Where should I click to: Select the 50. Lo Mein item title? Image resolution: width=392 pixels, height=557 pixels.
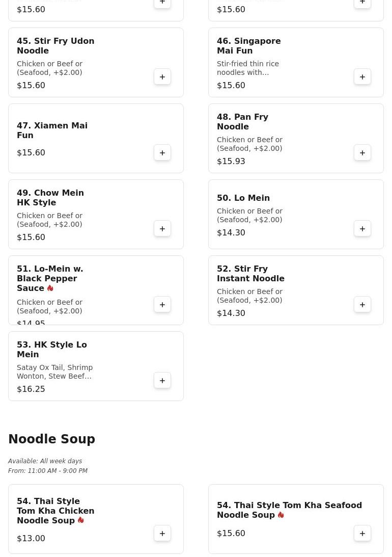[x=243, y=198]
